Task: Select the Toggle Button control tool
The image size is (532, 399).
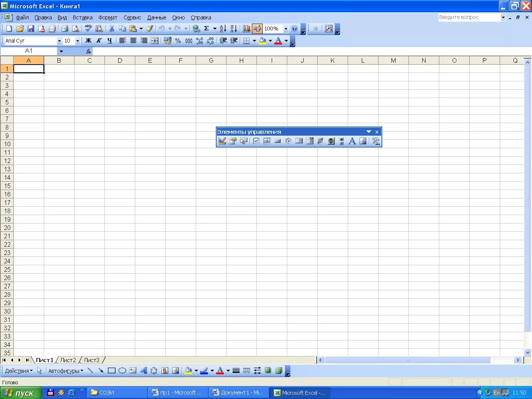Action: (320, 141)
